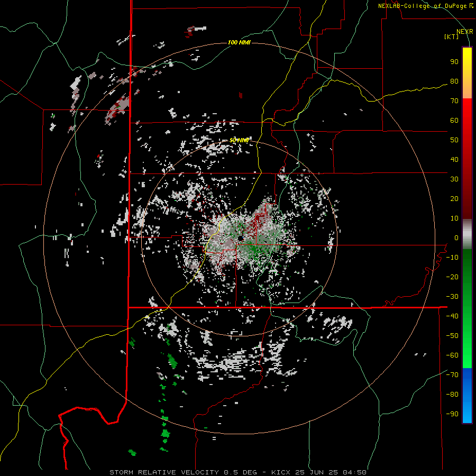Click the positive 80 scale value
The height and width of the screenshot is (476, 476).
(x=454, y=81)
